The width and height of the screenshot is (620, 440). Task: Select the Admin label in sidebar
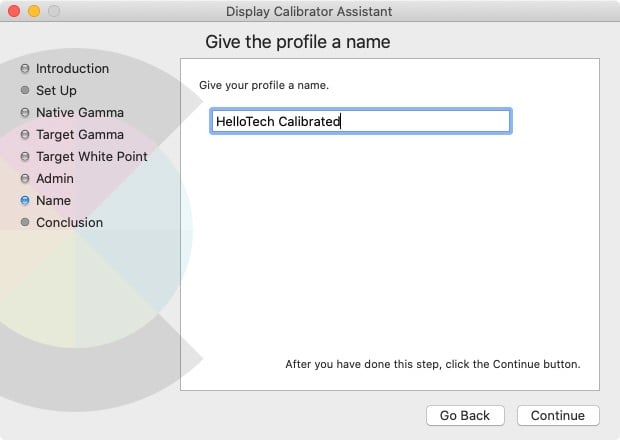tap(55, 179)
